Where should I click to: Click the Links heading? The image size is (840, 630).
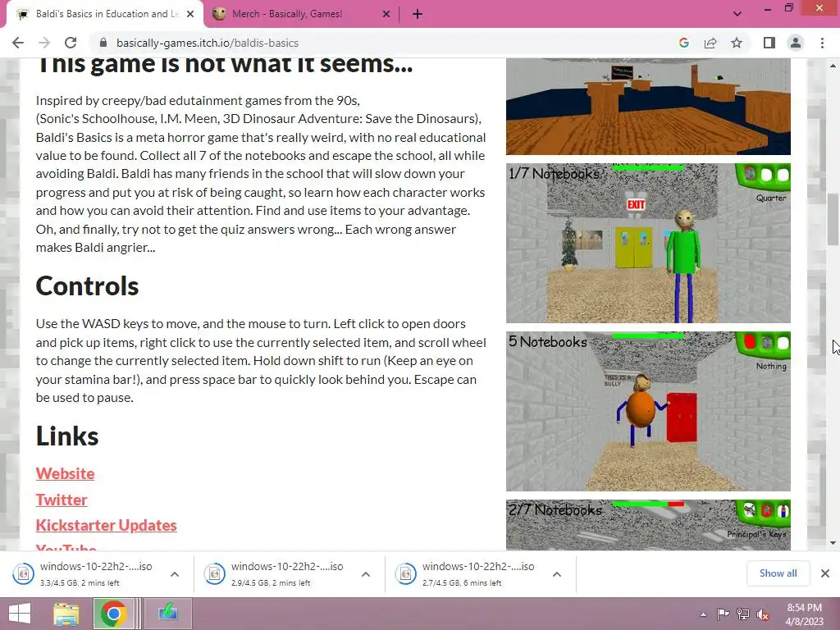tap(67, 436)
